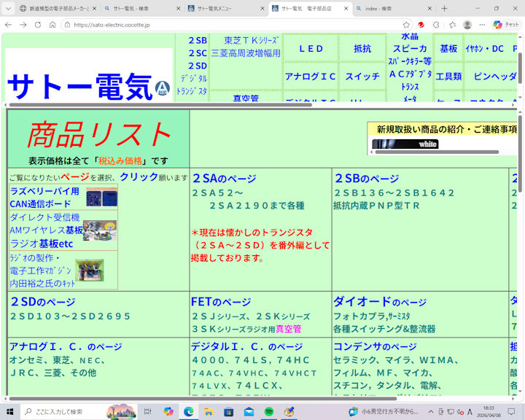The width and height of the screenshot is (525, 420).
Task: Open the 2SBのページ link
Action: tap(367, 179)
